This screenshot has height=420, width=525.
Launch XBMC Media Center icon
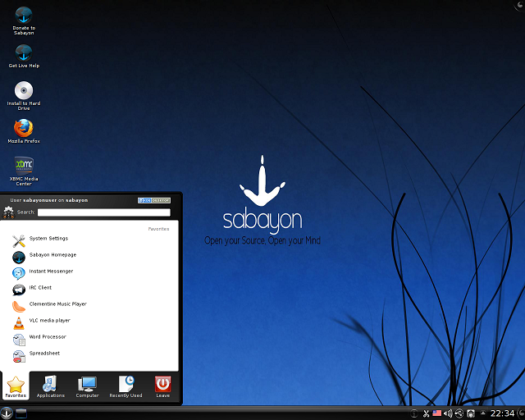point(24,171)
